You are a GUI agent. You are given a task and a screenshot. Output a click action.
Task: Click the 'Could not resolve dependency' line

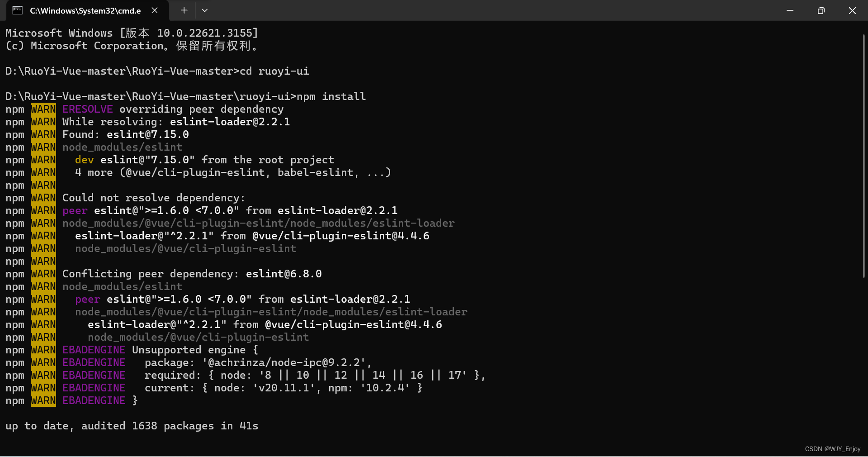pyautogui.click(x=125, y=198)
